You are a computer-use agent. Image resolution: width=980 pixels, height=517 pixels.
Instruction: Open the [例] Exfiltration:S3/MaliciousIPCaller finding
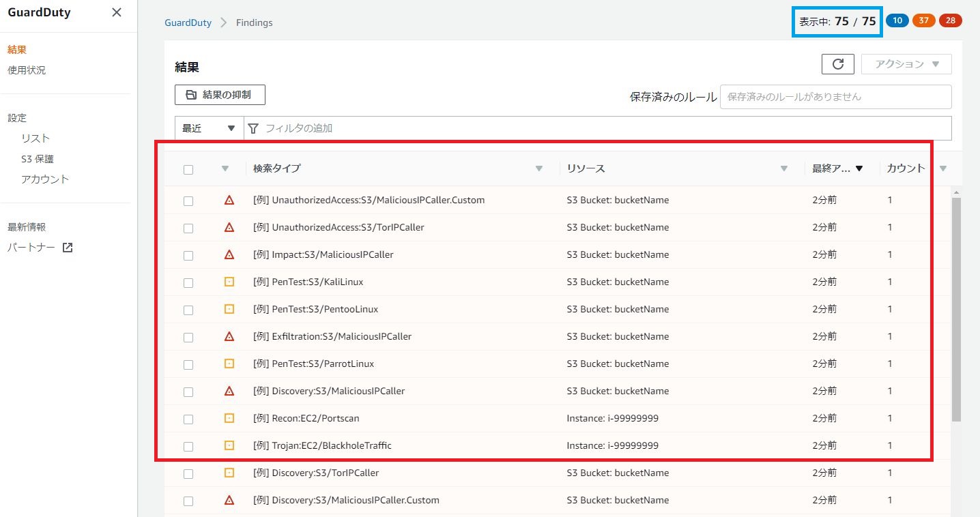pos(332,336)
